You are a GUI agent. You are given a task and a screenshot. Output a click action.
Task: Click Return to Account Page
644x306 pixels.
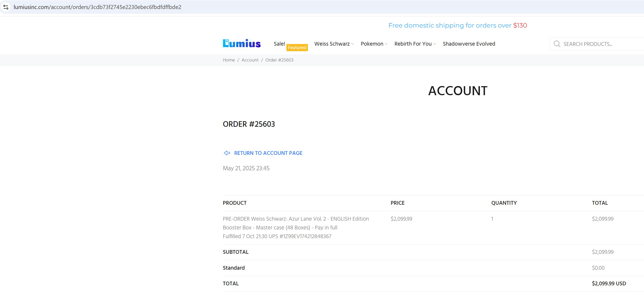[x=268, y=153]
